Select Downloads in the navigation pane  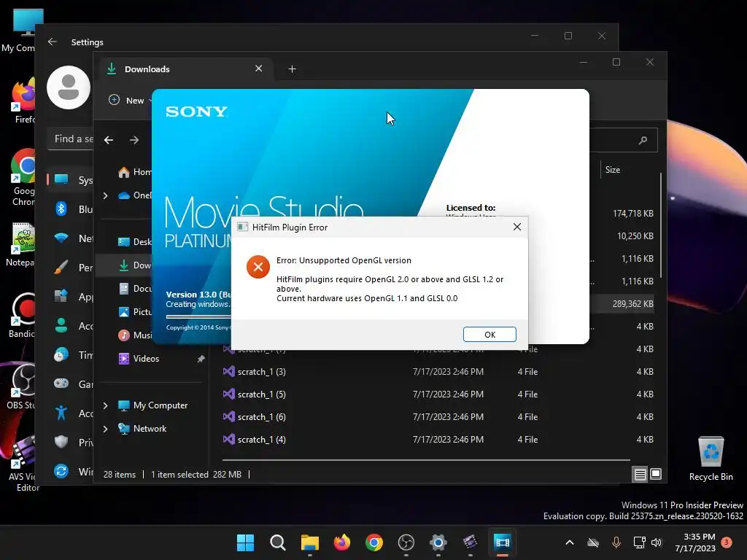pos(125,265)
